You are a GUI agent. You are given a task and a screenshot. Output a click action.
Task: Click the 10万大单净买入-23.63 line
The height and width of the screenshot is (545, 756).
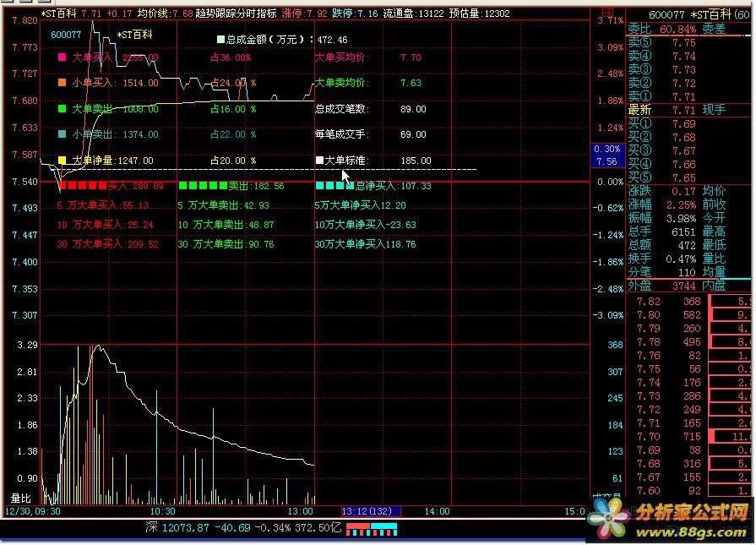coord(365,225)
